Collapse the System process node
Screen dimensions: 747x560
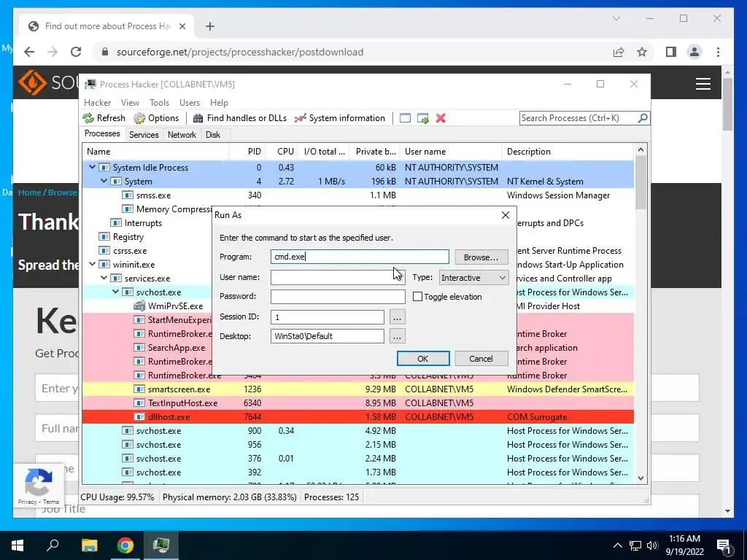[x=104, y=181]
